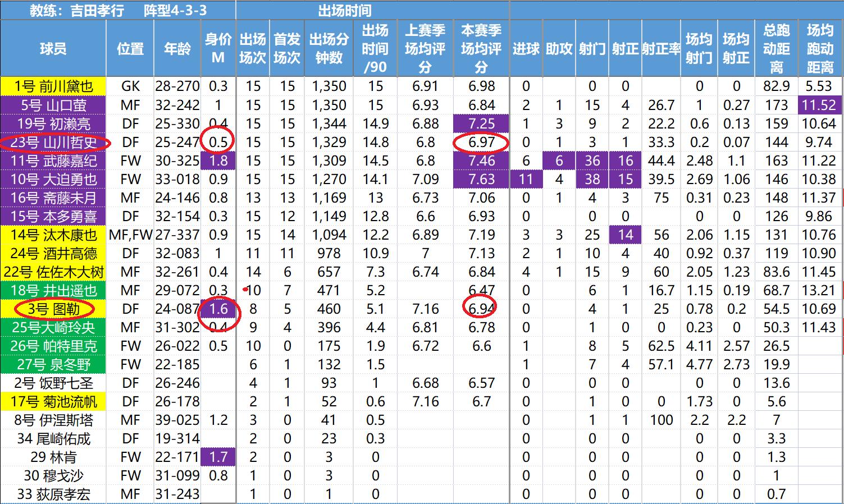844x504 pixels.
Task: Click the yellow name cell of 菊池流帆
Action: 53,401
